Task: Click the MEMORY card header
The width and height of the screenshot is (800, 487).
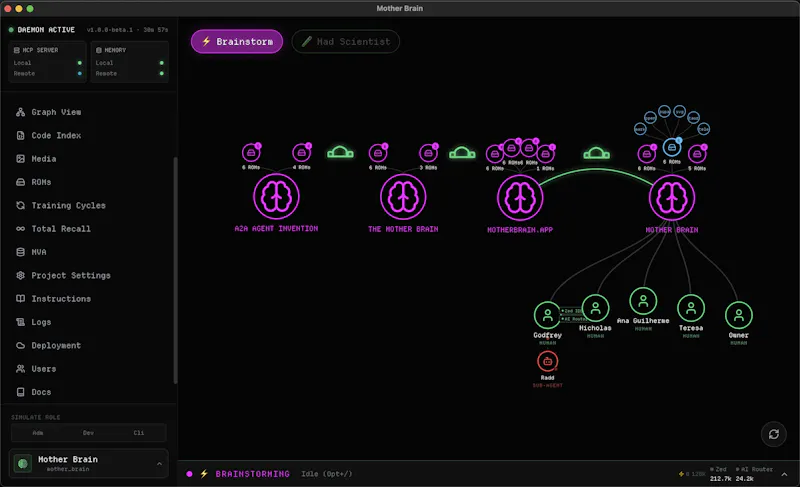Action: [111, 50]
